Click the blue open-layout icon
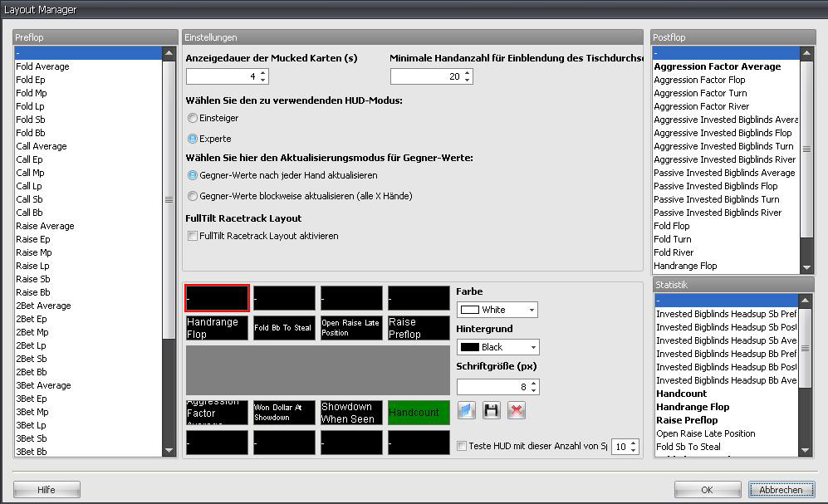Screen dimensions: 828x504 coord(467,410)
